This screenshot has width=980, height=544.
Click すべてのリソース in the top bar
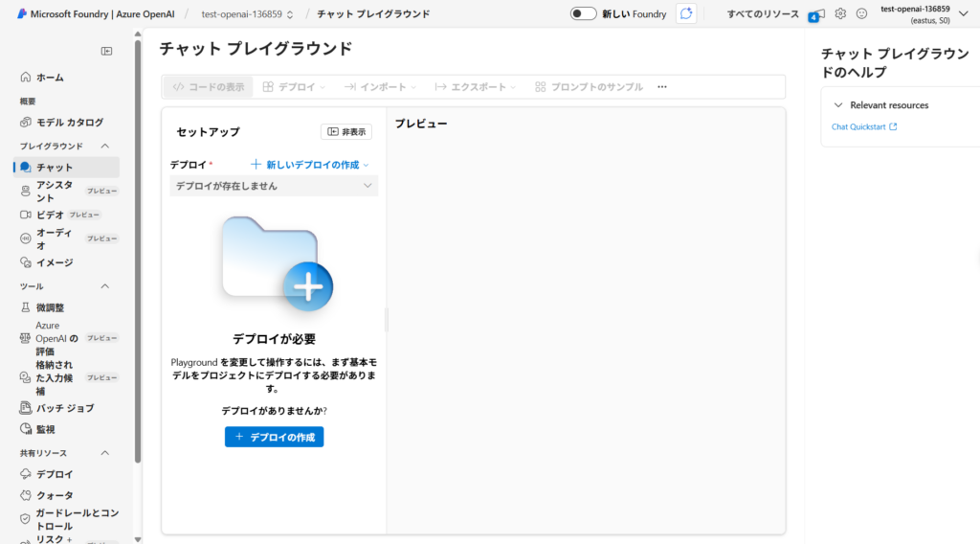763,13
